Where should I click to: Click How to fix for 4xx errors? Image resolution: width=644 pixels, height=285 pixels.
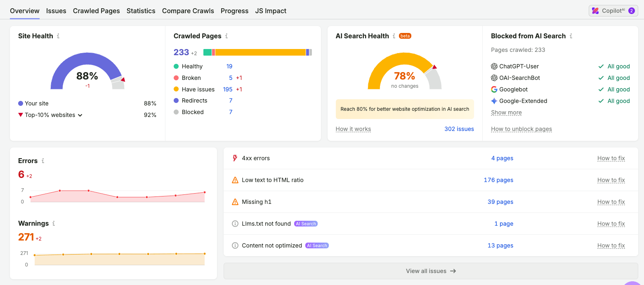click(x=611, y=158)
